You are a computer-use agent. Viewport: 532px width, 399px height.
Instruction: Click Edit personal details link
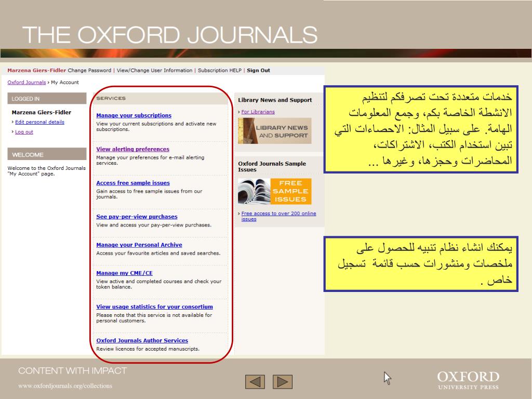(39, 122)
